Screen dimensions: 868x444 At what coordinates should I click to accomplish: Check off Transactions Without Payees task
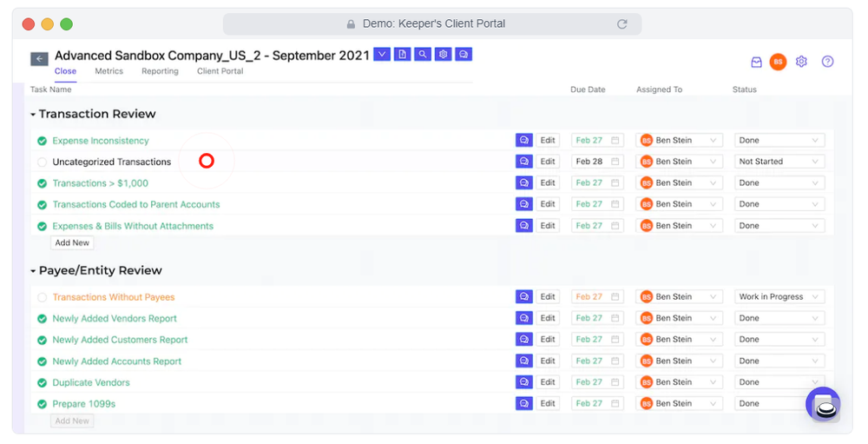pyautogui.click(x=42, y=298)
